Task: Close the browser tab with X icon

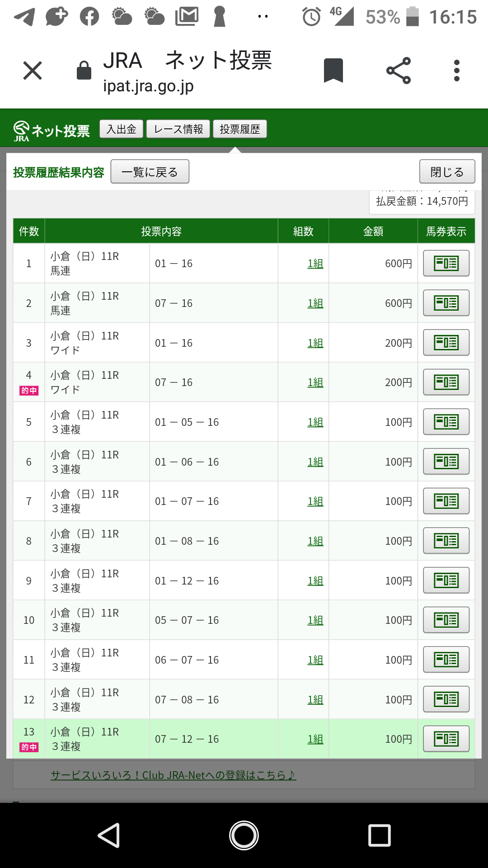Action: (33, 71)
